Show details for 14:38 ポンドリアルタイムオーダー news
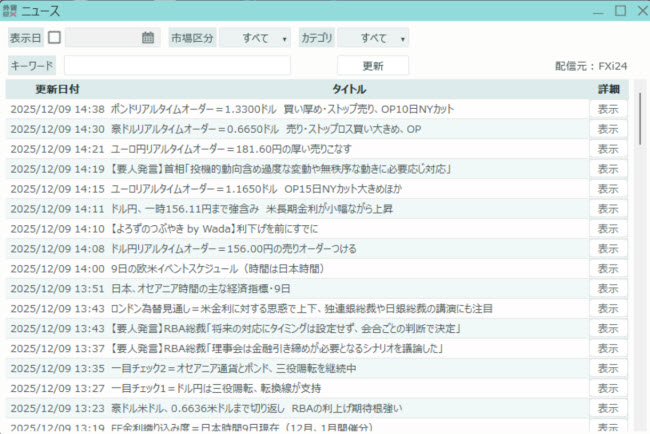Viewport: 650px width, 434px height. [608, 109]
